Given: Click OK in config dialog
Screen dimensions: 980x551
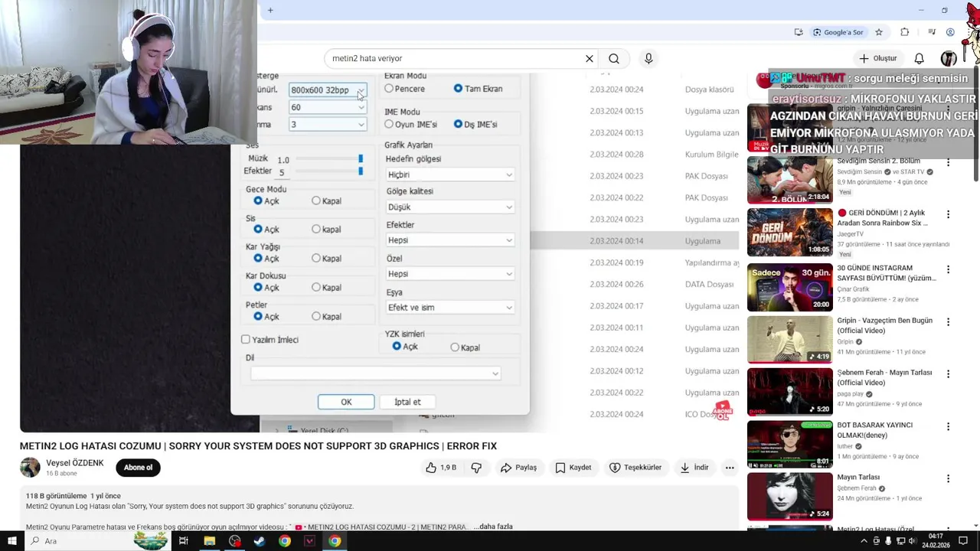Looking at the screenshot, I should (x=346, y=402).
